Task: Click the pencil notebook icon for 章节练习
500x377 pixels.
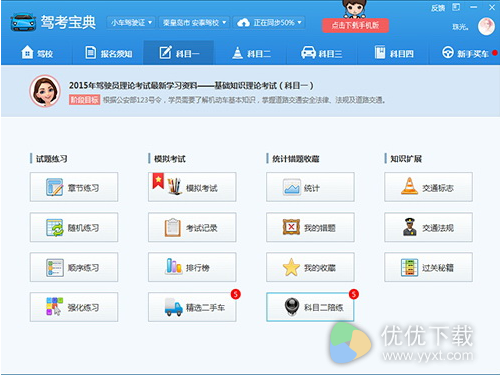Action: coord(54,187)
